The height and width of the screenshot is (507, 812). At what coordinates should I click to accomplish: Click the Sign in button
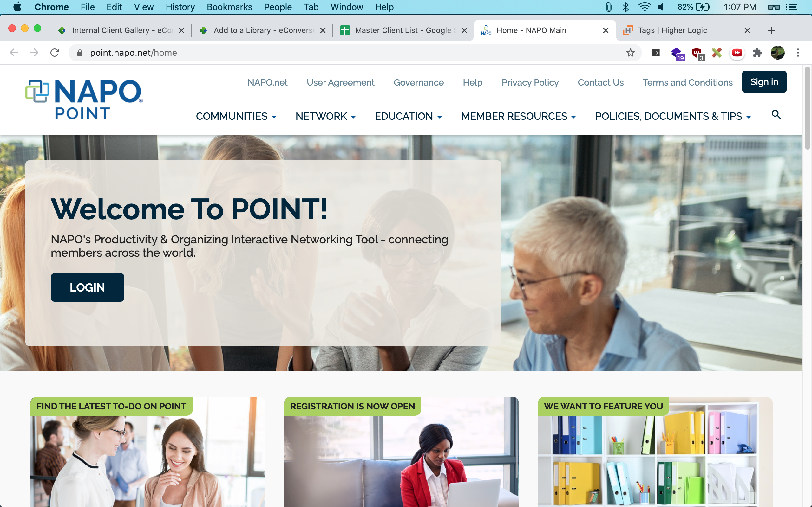pyautogui.click(x=764, y=82)
